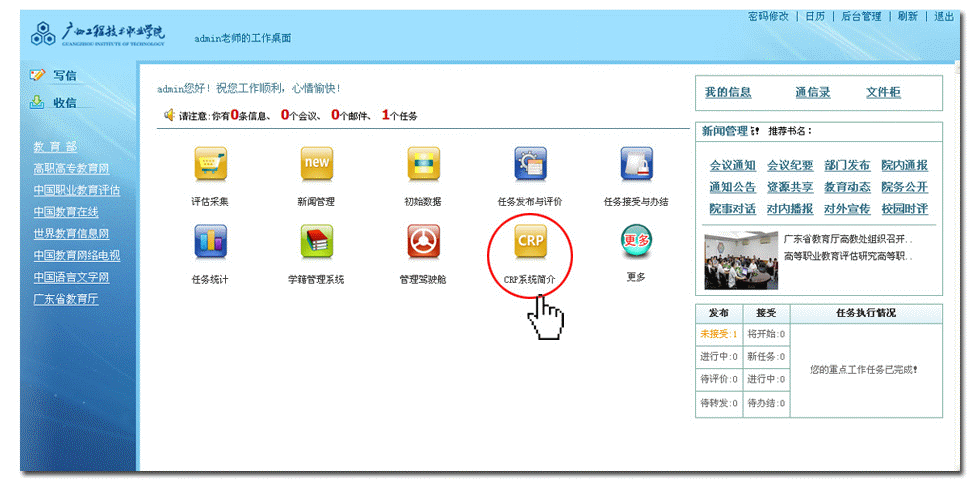Click the 新闻管理 new icon
Viewport: 980px width, 480px height.
point(316,163)
